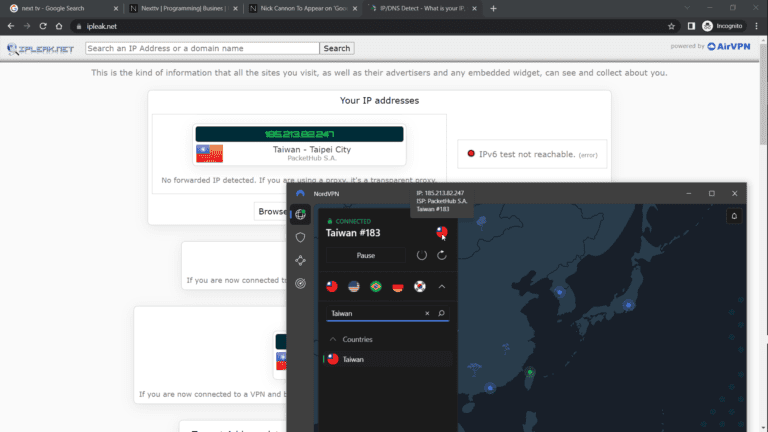Image resolution: width=768 pixels, height=432 pixels.
Task: Click the Taiwan server pin on map
Action: (530, 373)
